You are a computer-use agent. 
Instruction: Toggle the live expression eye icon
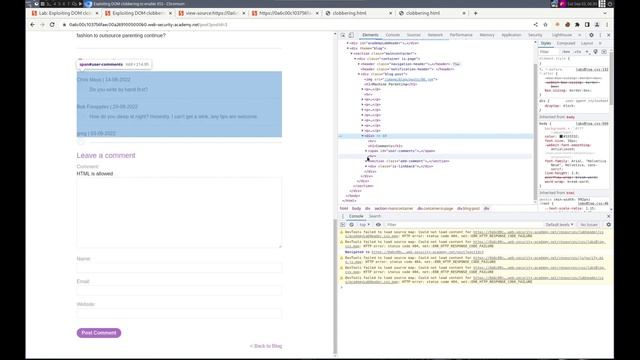tap(378, 225)
